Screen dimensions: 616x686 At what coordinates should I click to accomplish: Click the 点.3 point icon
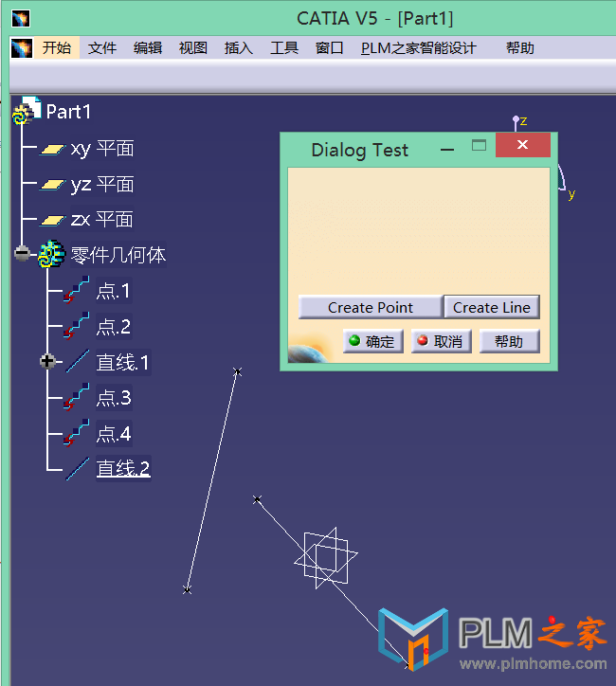(x=77, y=397)
